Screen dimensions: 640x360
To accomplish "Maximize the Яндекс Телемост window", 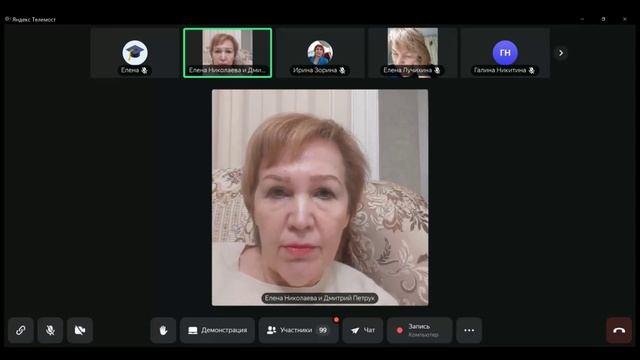I will (x=603, y=19).
